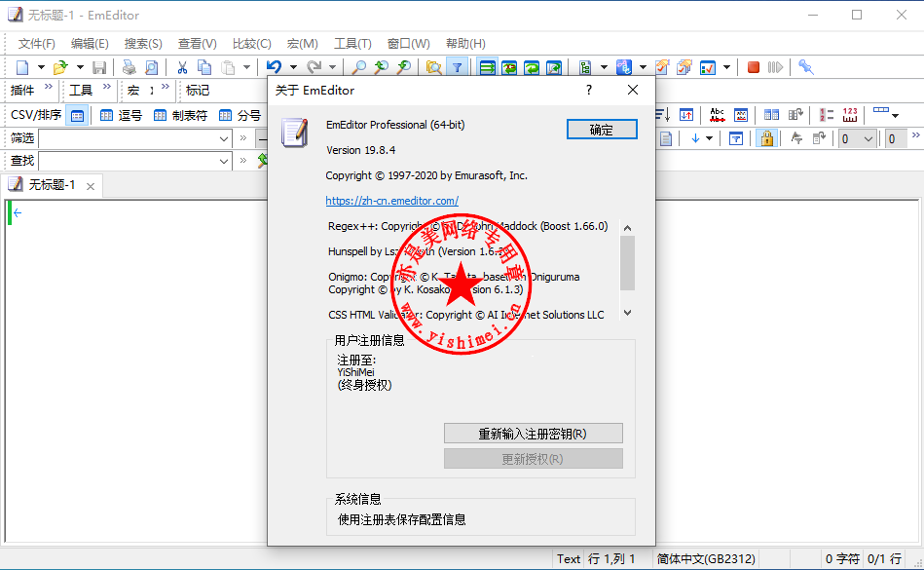This screenshot has height=570, width=924.
Task: Click the ? help button in About dialog
Action: click(588, 90)
